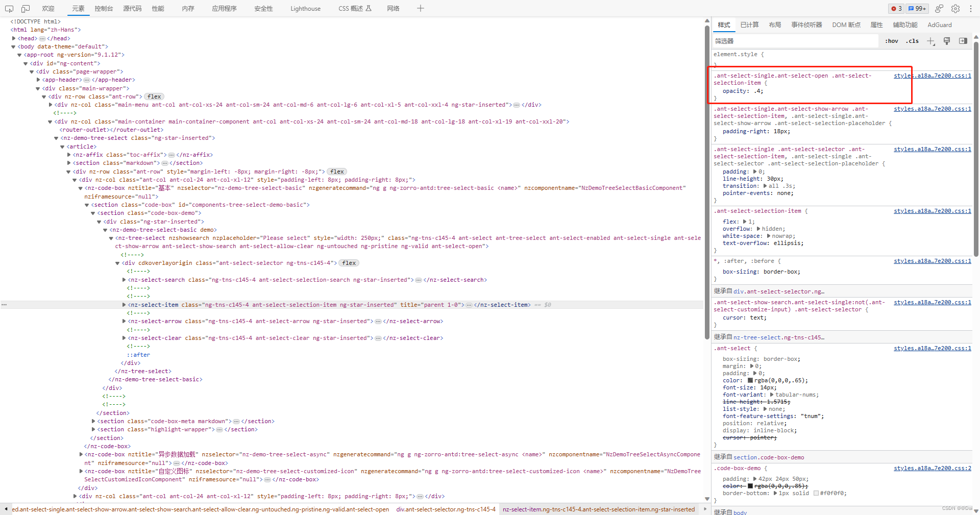Select div.ant-select-selector breadcrumb item

coord(446,509)
